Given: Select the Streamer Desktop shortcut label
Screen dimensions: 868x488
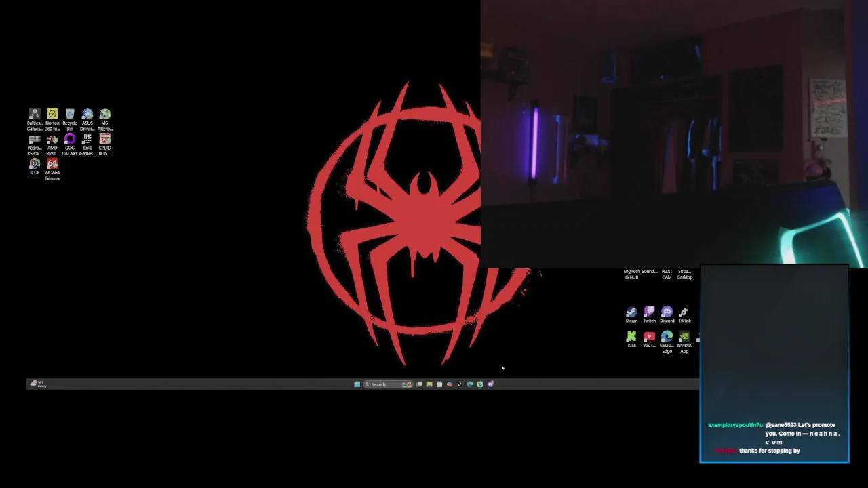Looking at the screenshot, I should [x=685, y=274].
